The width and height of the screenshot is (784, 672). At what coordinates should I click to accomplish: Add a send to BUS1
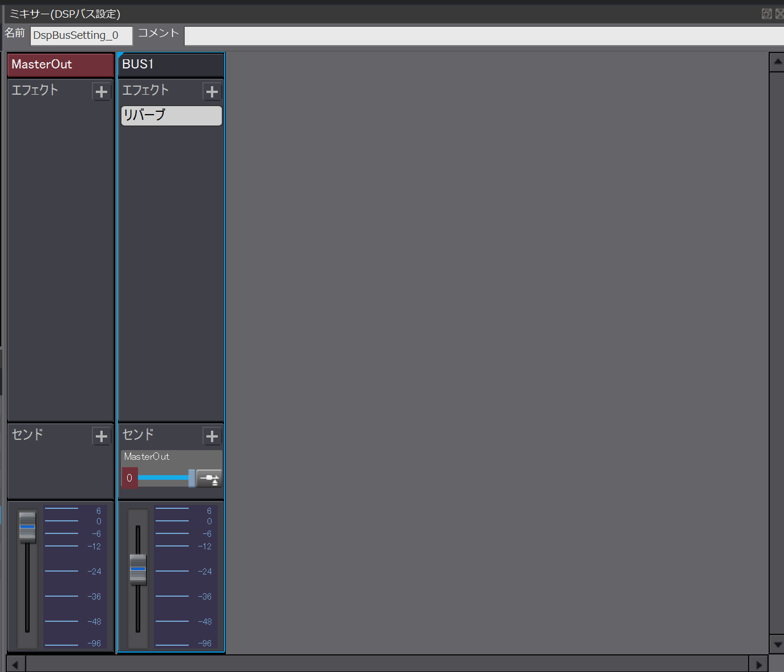[212, 436]
